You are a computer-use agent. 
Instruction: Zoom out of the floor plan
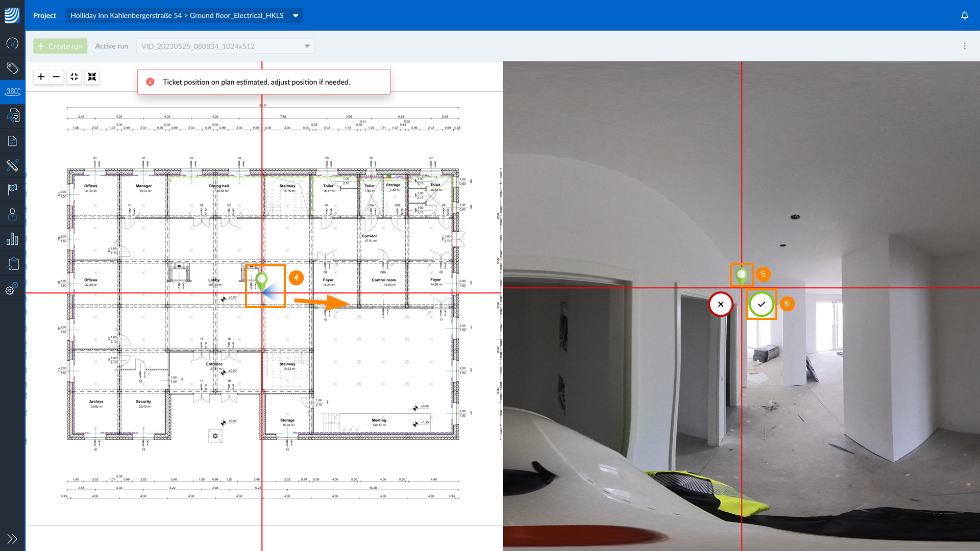(x=56, y=77)
